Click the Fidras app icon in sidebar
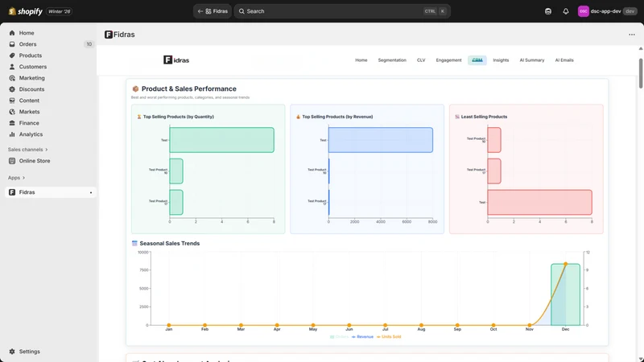The height and width of the screenshot is (362, 644). click(12, 192)
